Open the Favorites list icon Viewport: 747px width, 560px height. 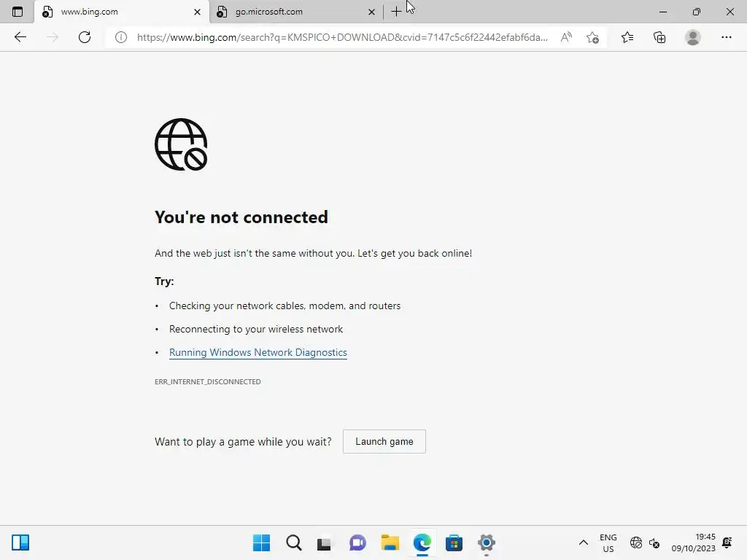tap(627, 37)
